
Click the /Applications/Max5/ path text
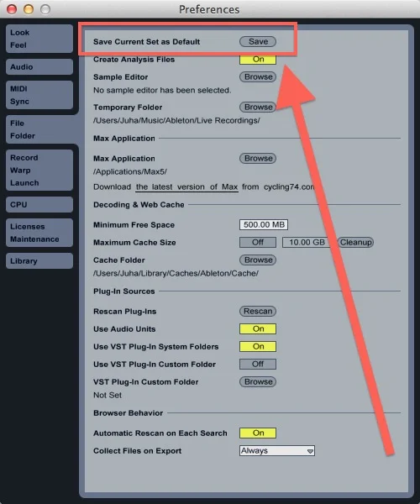(130, 171)
